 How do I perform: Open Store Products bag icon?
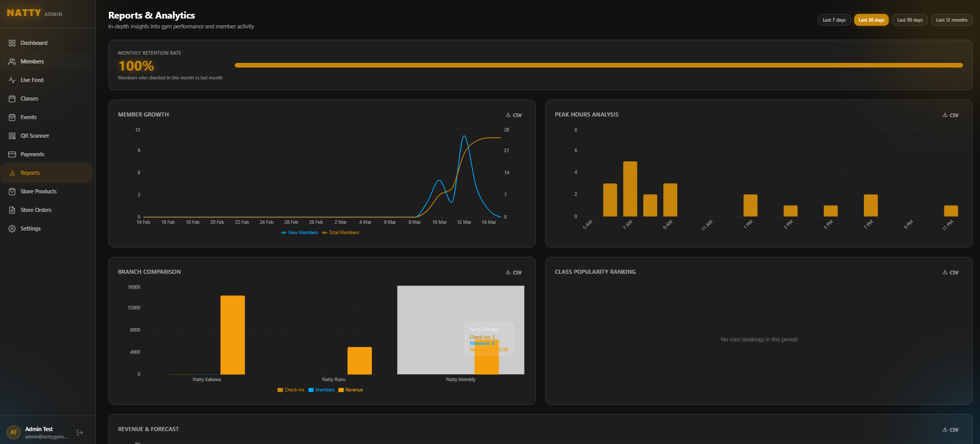(12, 192)
